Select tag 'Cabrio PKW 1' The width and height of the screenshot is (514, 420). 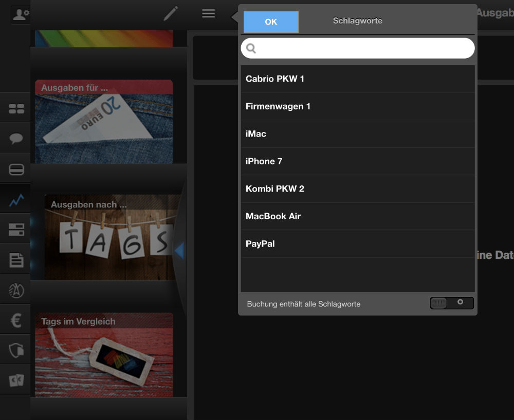pos(358,79)
